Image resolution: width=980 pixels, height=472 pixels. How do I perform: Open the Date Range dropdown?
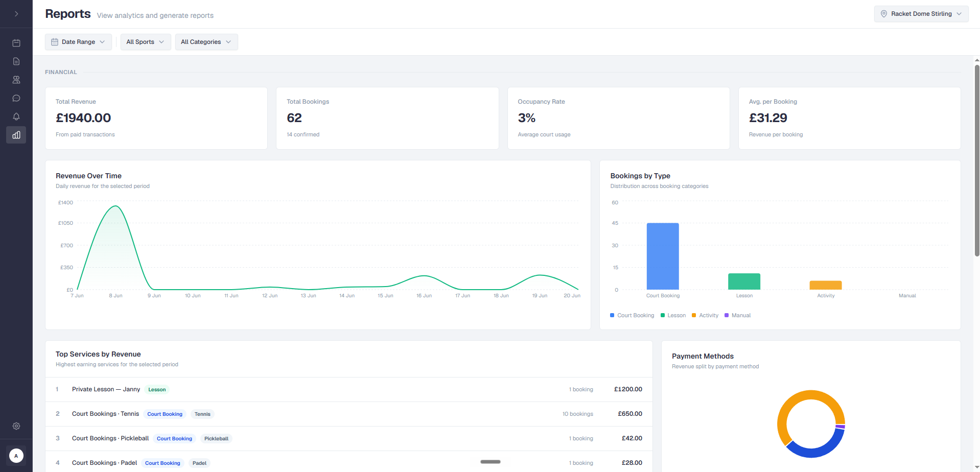[x=78, y=42]
